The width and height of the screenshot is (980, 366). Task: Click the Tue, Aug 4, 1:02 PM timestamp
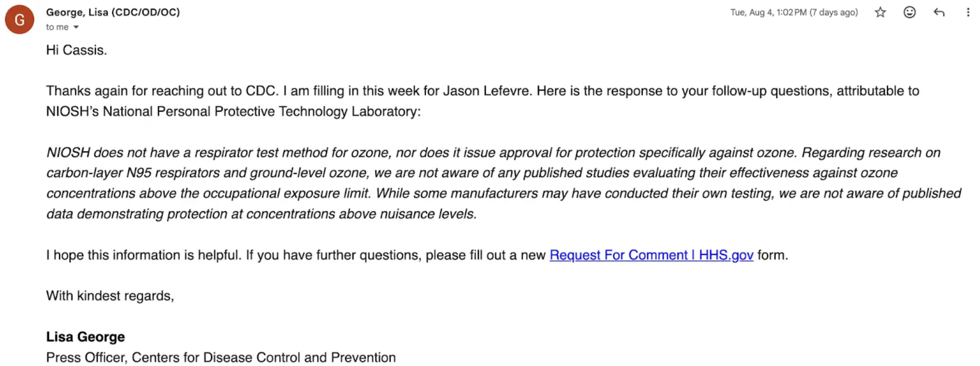coord(768,12)
